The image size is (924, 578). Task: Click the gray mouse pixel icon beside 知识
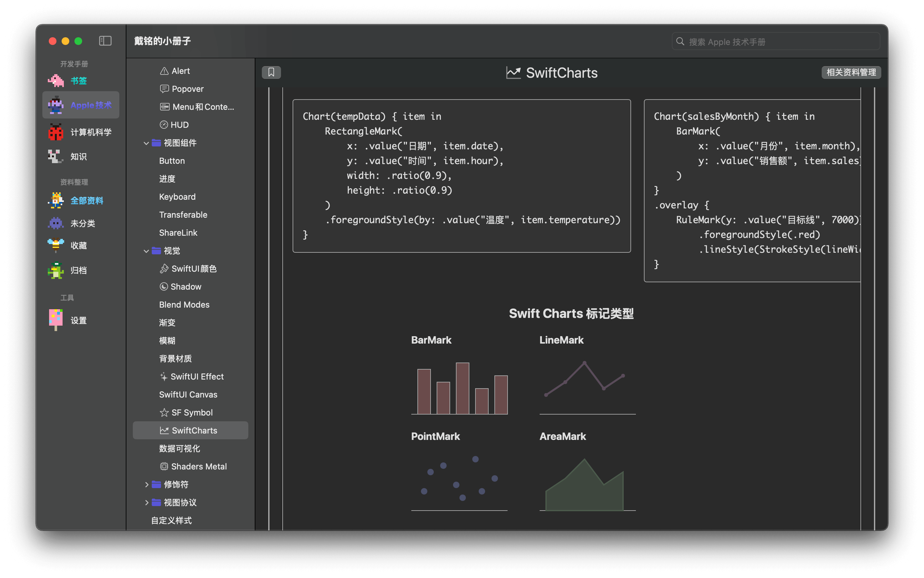coord(56,156)
